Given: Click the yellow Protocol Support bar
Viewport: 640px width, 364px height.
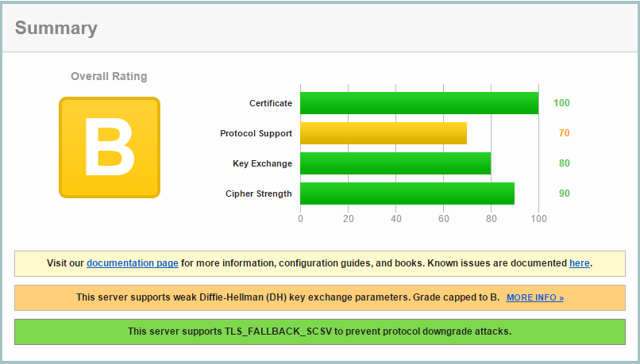Looking at the screenshot, I should (383, 133).
